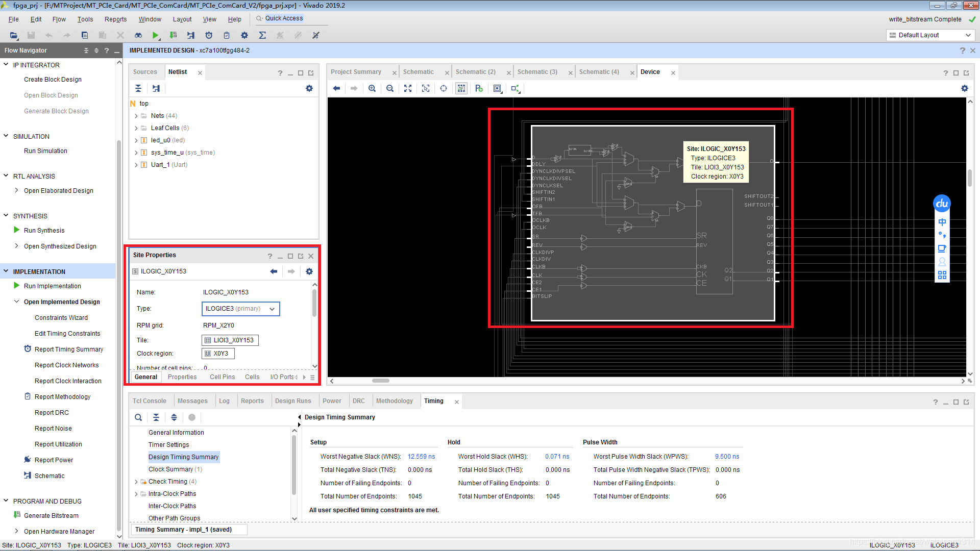980x551 pixels.
Task: Expand Uart_1 in the Netlist tree
Action: [136, 164]
